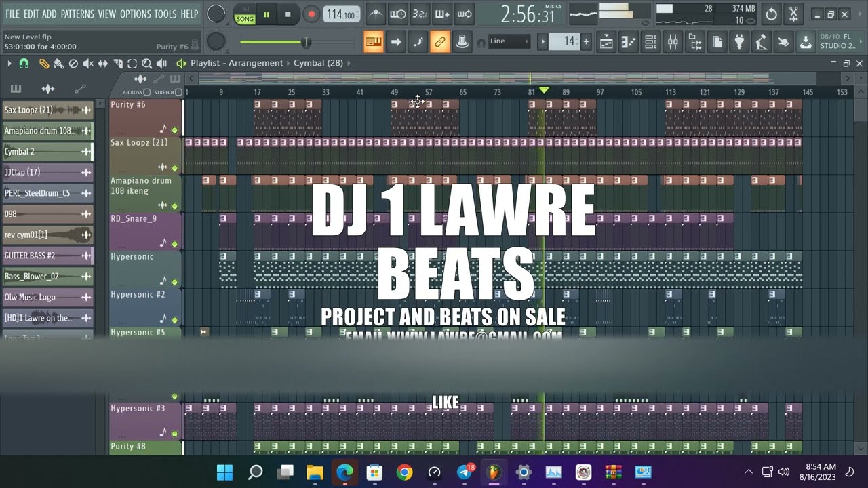Image resolution: width=868 pixels, height=488 pixels.
Task: Open the HELP menu
Action: click(189, 14)
